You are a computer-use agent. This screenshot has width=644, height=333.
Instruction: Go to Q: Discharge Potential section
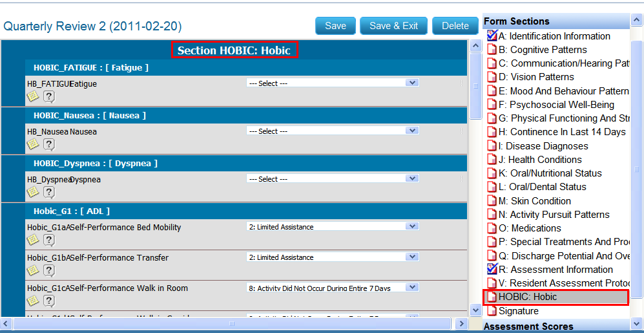565,255
